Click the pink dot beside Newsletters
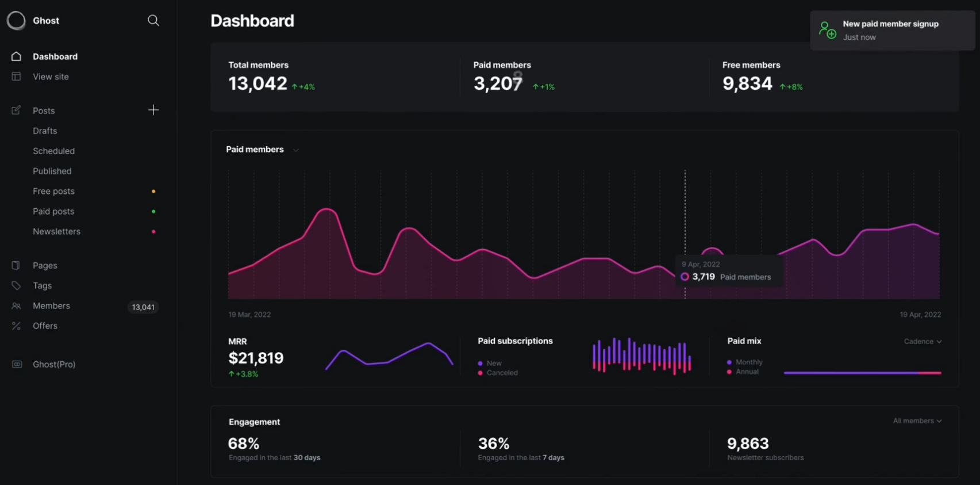This screenshot has height=485, width=980. (153, 231)
